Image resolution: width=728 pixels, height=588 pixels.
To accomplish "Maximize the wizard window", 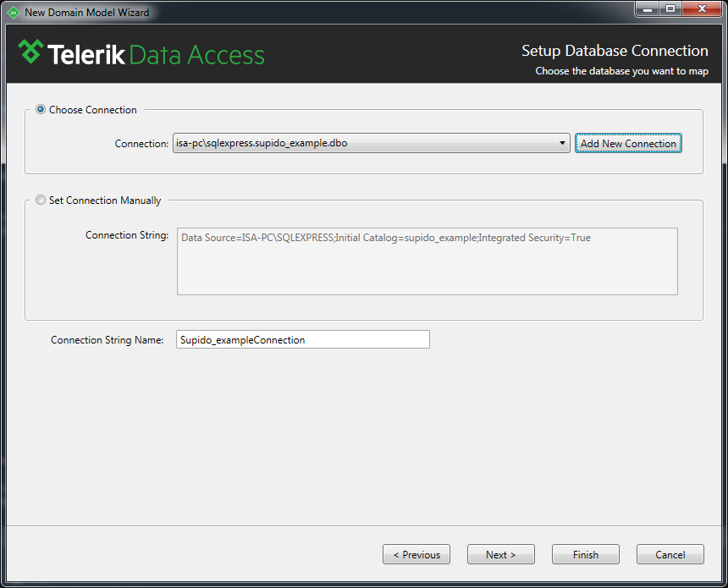I will [670, 8].
